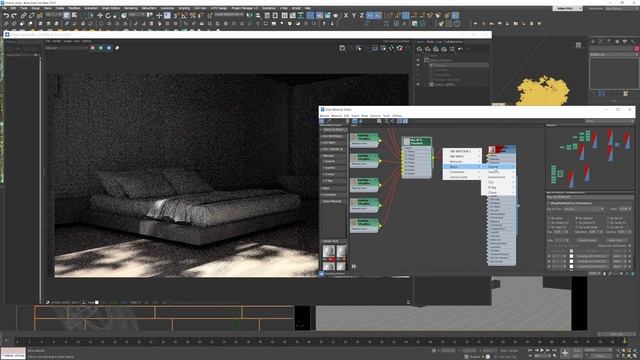This screenshot has height=360, width=640.
Task: Restrict transform to Z axis
Action: [x=362, y=16]
